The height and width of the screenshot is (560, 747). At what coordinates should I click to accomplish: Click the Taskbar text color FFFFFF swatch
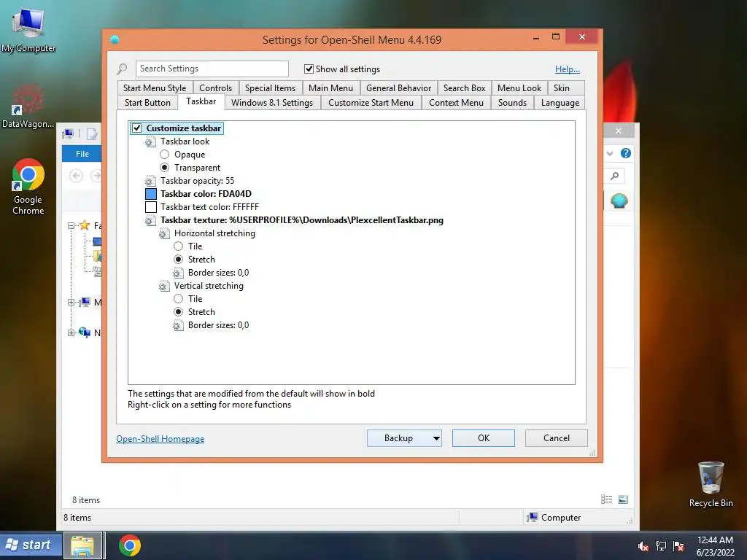(150, 207)
